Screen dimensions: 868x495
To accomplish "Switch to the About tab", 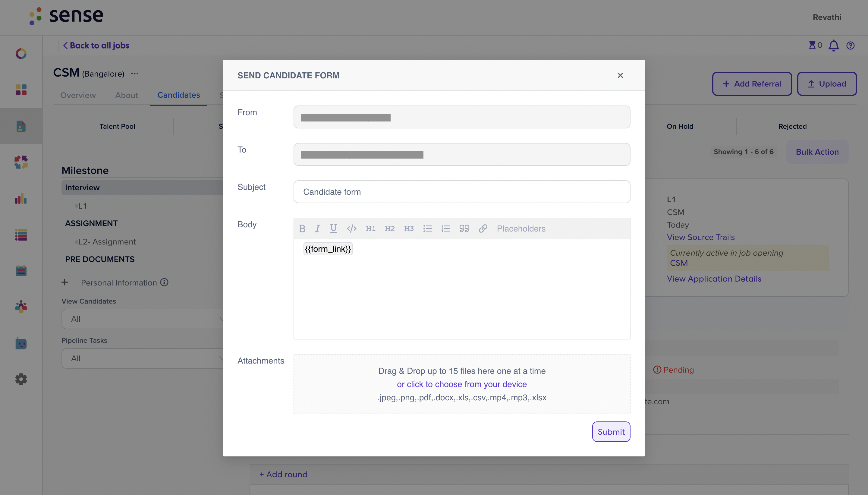I will click(x=126, y=95).
